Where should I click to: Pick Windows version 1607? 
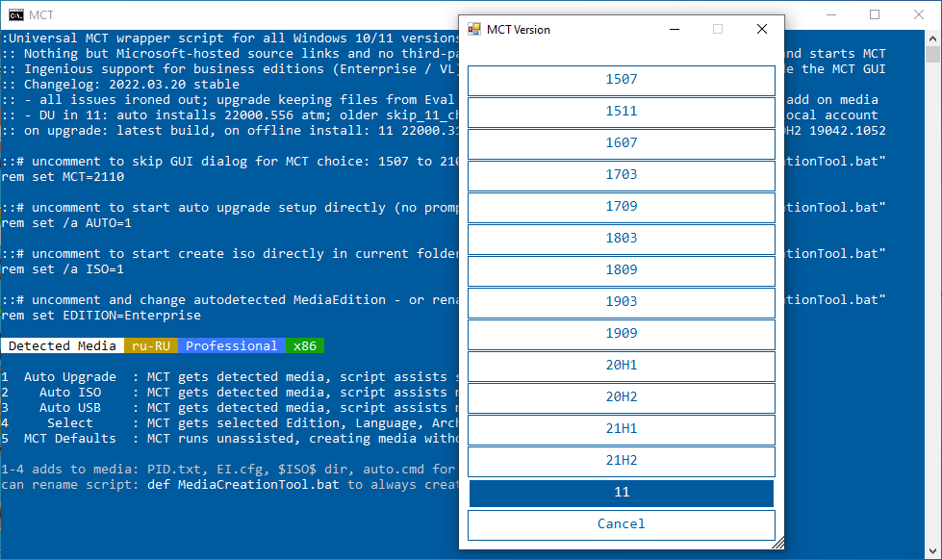point(621,143)
